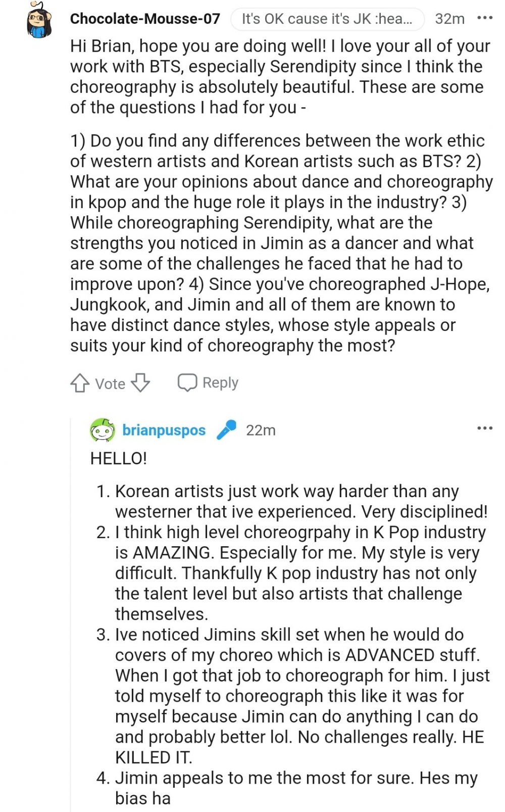Tap the Vote count label
The width and height of the screenshot is (505, 812).
110,384
